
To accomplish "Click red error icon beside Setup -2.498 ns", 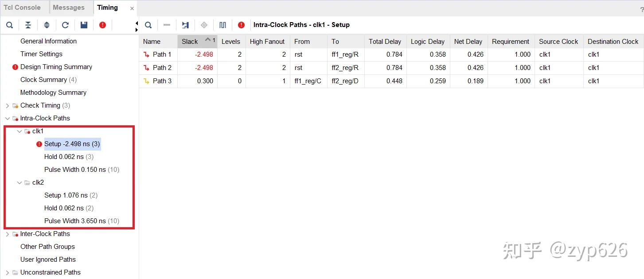I will (x=39, y=144).
